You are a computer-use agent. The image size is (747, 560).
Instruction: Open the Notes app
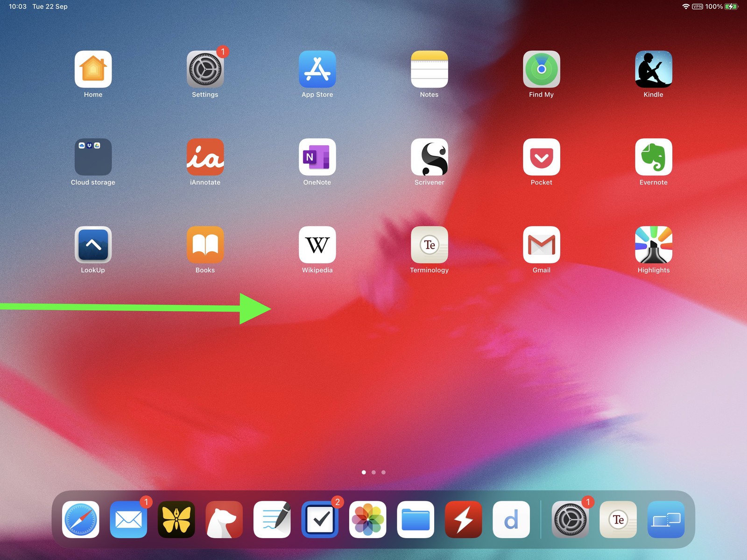pyautogui.click(x=429, y=69)
